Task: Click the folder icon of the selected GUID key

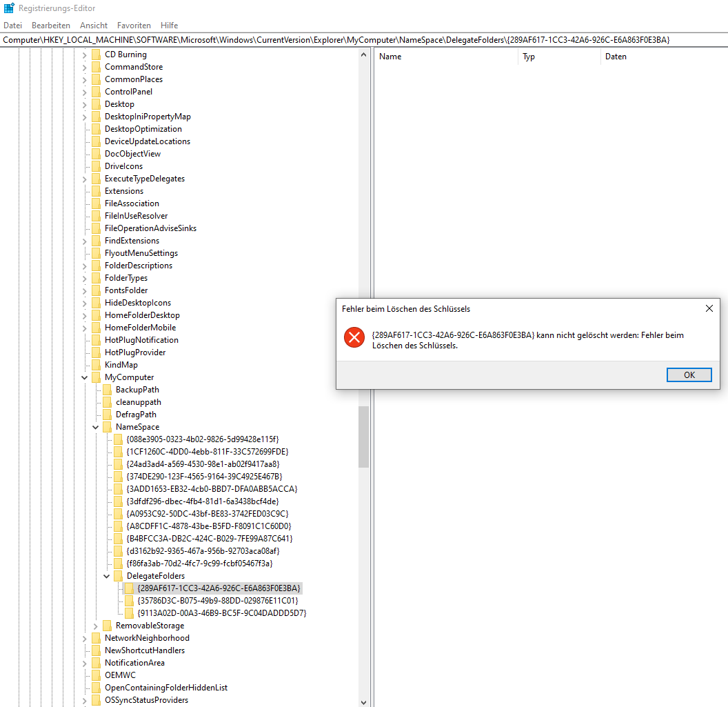Action: click(x=130, y=588)
